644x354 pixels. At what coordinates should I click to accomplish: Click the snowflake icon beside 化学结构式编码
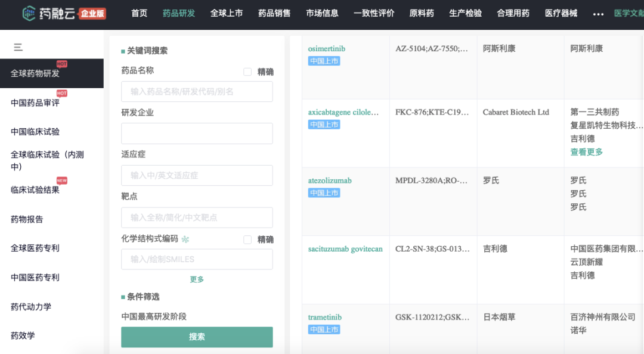185,240
